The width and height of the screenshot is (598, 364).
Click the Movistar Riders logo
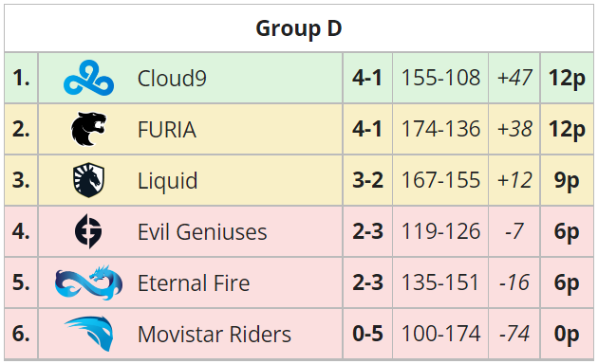(x=88, y=334)
